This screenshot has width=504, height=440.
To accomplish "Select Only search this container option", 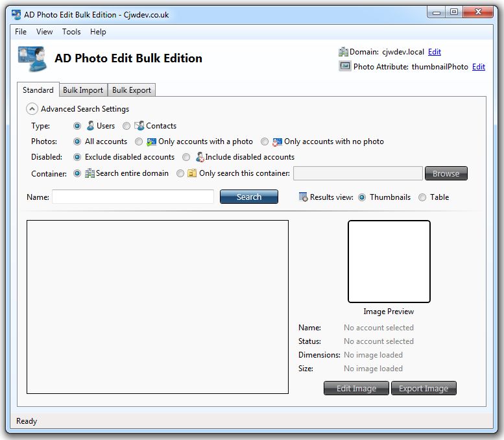I will tap(180, 173).
